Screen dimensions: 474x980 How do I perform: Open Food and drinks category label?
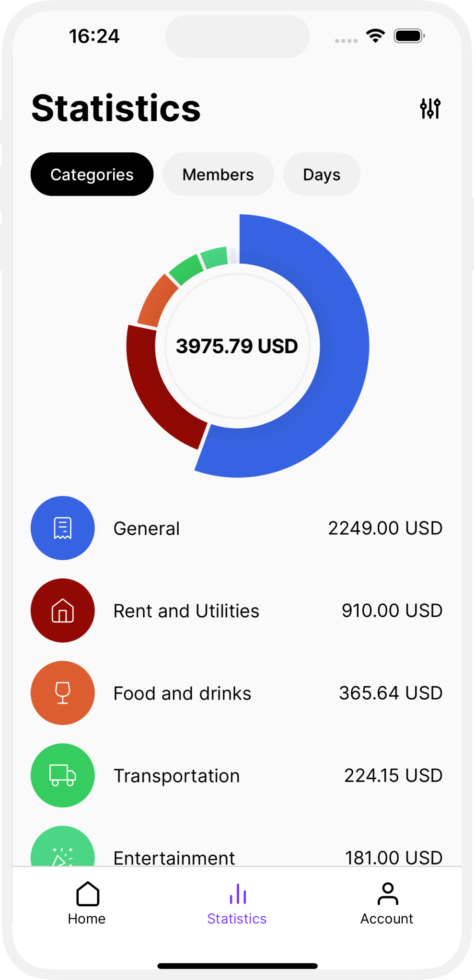pos(182,693)
